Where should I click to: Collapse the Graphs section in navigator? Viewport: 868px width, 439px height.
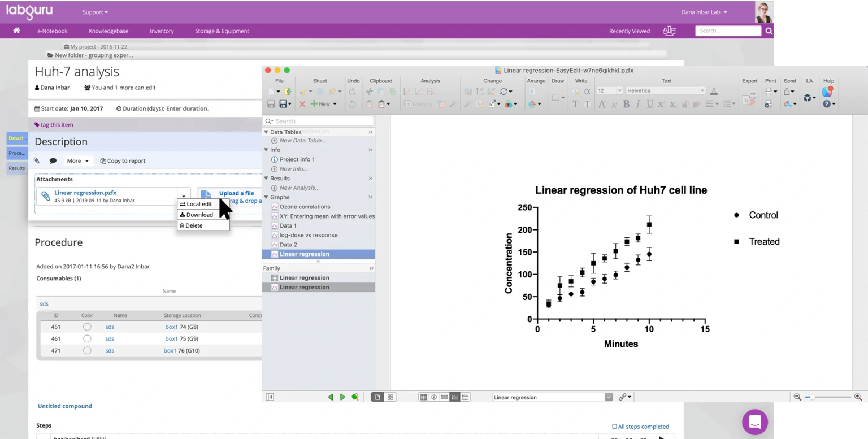pyautogui.click(x=266, y=197)
